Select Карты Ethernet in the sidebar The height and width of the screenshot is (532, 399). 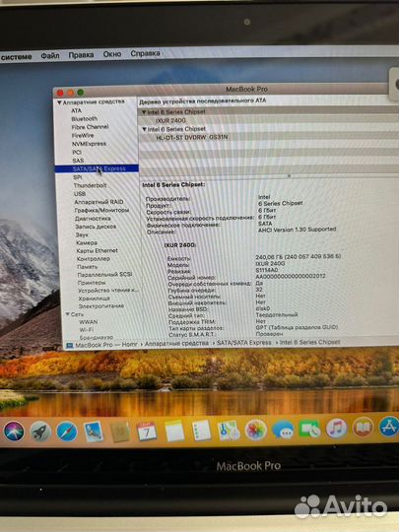[97, 251]
